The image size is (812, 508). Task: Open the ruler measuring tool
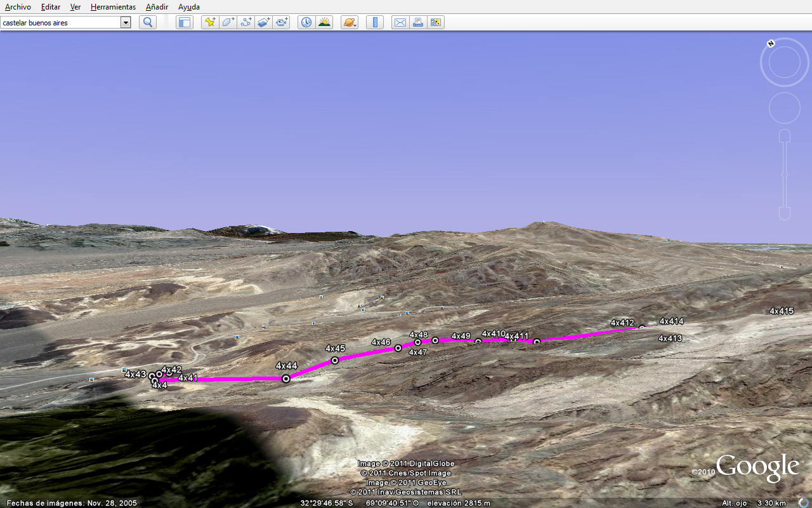(x=375, y=22)
